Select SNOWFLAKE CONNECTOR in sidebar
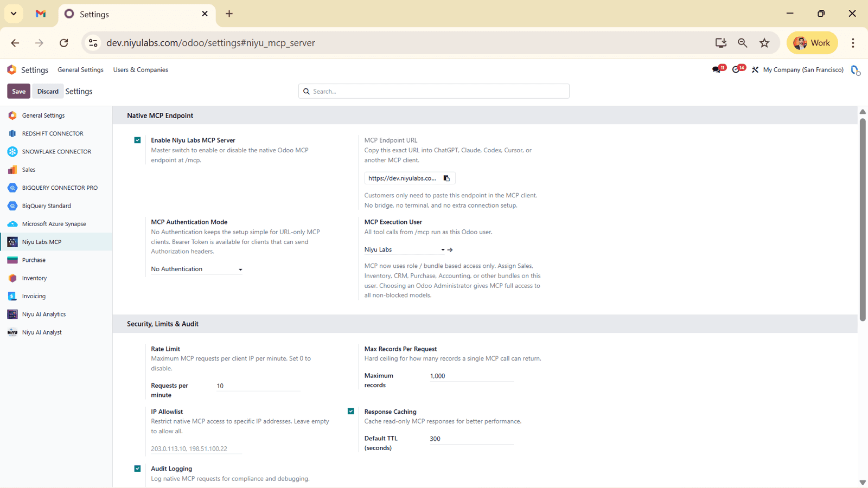Viewport: 868px width, 488px height. tap(56, 152)
